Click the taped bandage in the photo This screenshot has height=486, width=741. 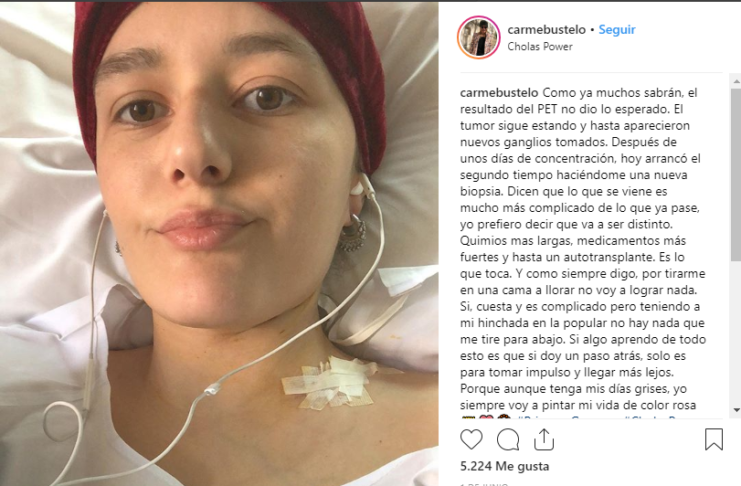coord(331,383)
